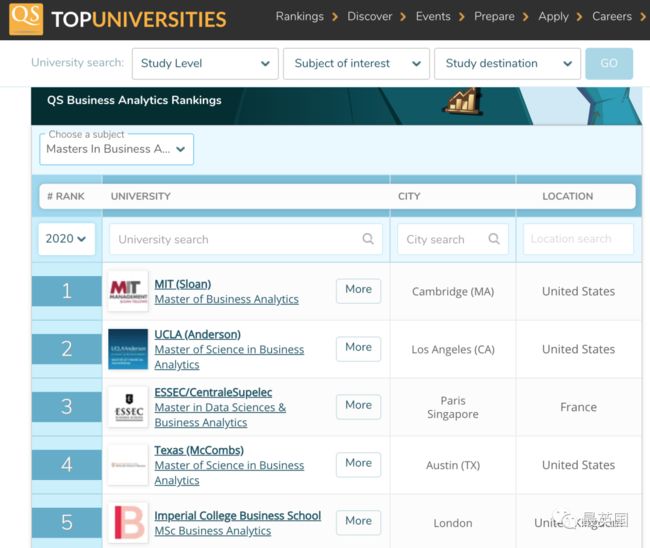
Task: Click the chevron beside Rankings
Action: [335, 17]
